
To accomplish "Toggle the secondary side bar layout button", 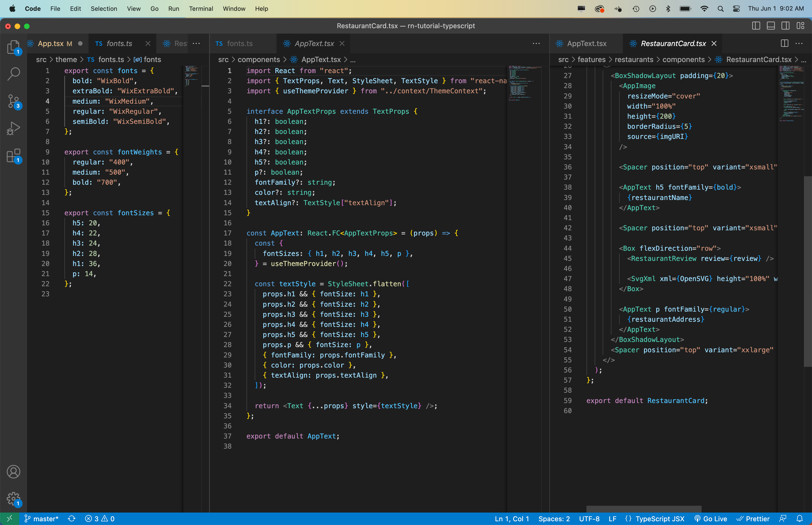I will click(785, 26).
